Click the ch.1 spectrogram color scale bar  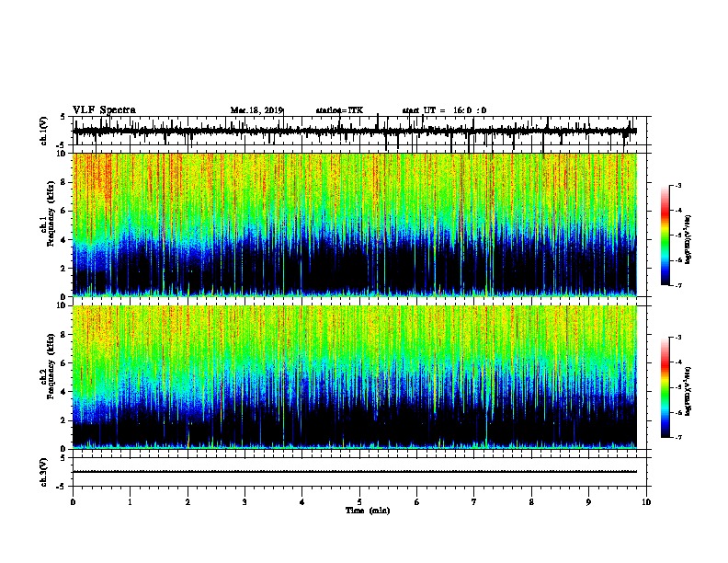(x=665, y=236)
